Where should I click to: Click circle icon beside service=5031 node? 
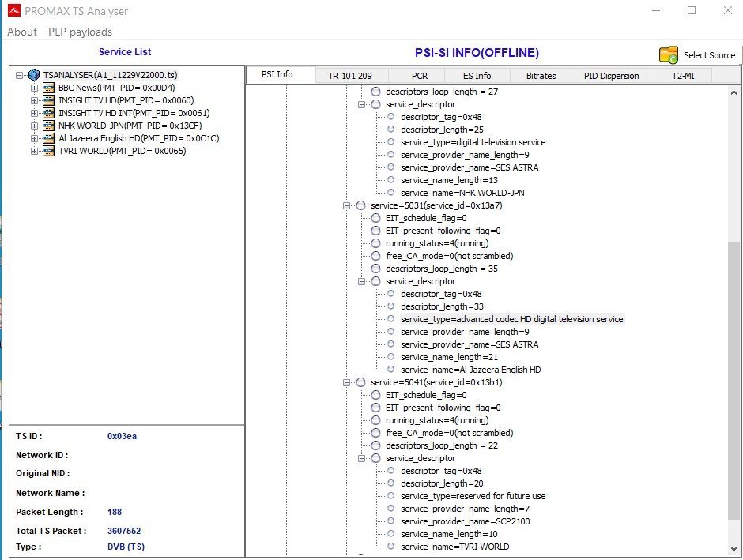tap(361, 205)
